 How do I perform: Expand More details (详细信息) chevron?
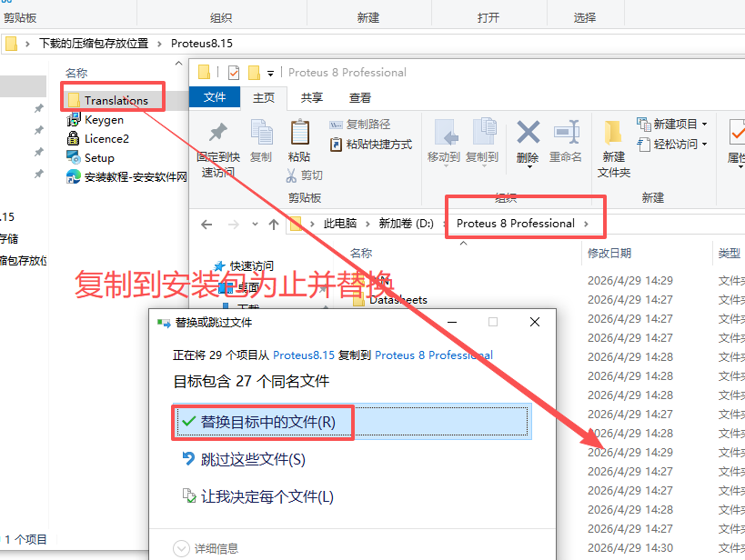tap(182, 548)
